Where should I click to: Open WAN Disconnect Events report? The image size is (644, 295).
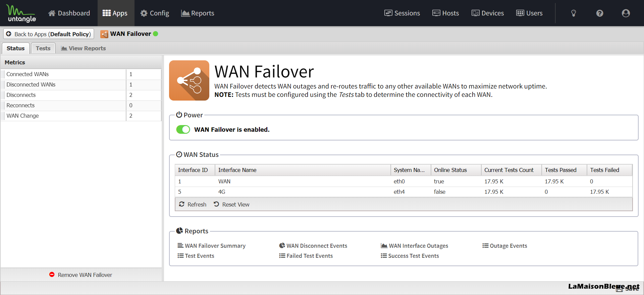coord(313,246)
